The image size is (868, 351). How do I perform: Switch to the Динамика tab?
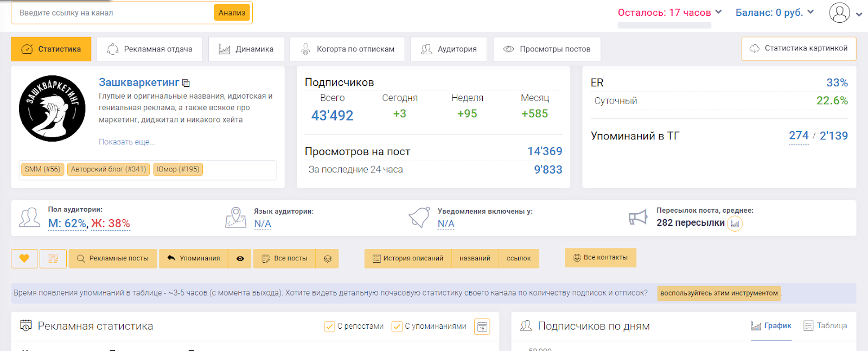246,49
